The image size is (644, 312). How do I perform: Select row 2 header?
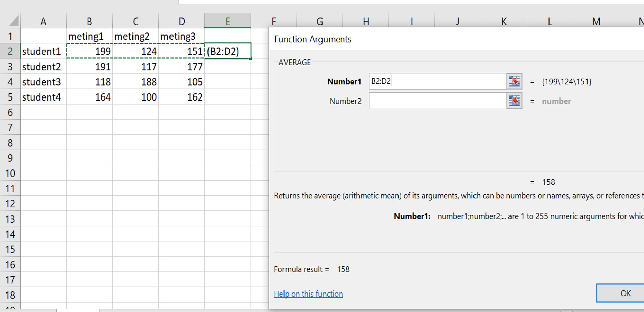tap(10, 51)
